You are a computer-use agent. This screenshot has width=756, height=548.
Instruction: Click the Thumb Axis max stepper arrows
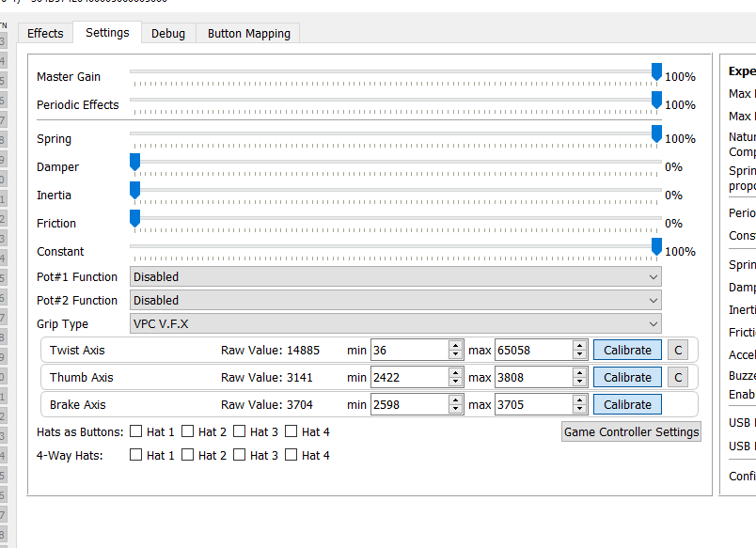(580, 377)
